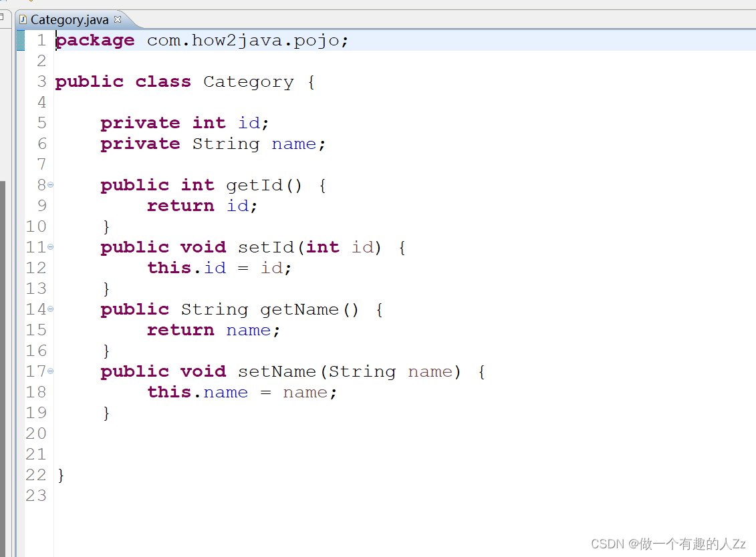Click the field 'id' on line 5
This screenshot has height=557, width=756.
[x=249, y=124]
